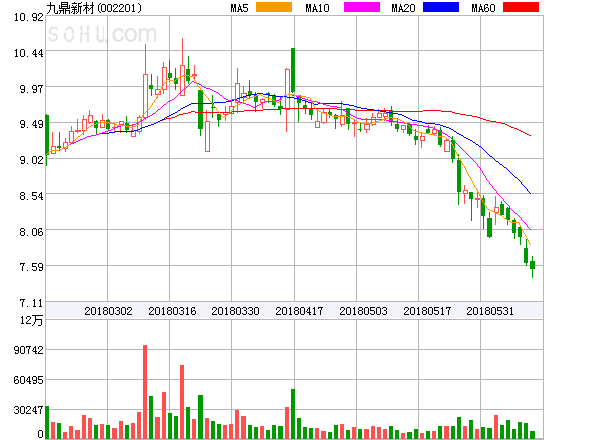The width and height of the screenshot is (600, 440).
Task: Click the last green candlestick near 7.59
Action: click(x=532, y=265)
